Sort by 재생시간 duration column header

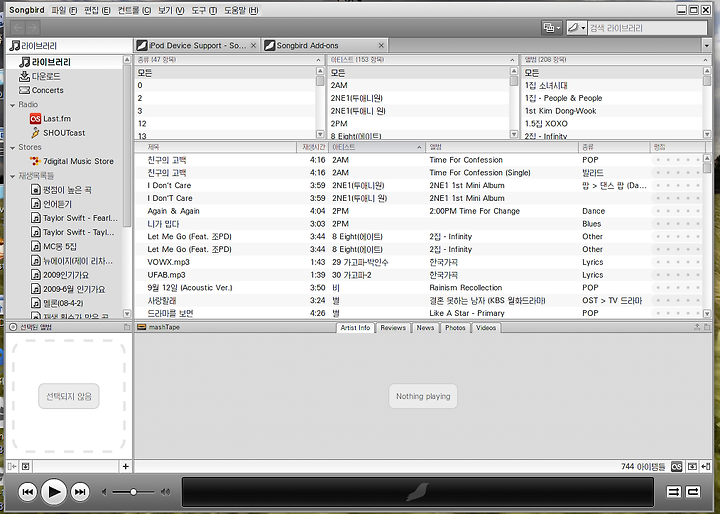[x=313, y=147]
